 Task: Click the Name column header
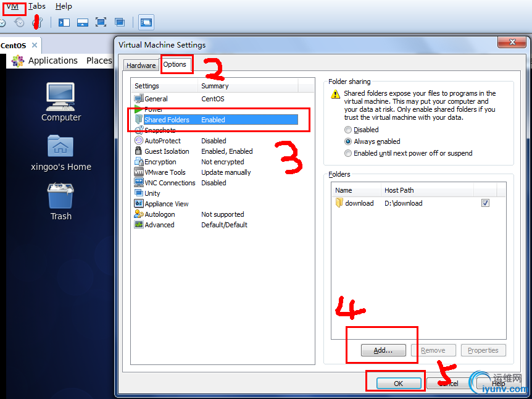pos(356,190)
